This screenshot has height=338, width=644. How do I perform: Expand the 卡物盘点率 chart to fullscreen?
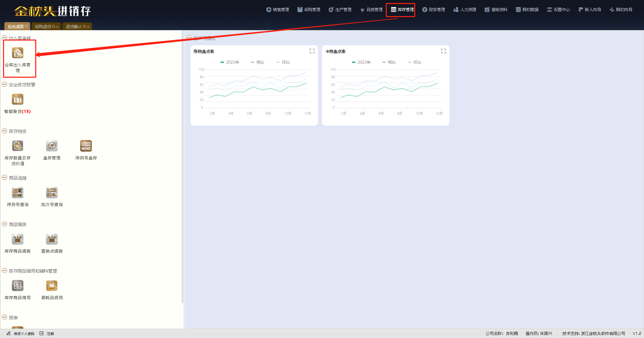pyautogui.click(x=443, y=51)
